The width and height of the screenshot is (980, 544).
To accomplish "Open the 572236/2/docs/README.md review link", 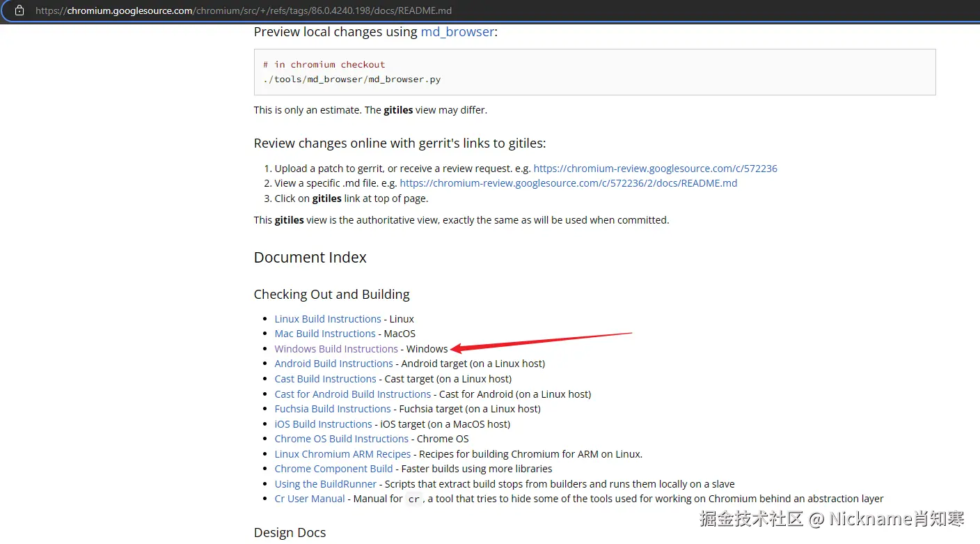I will pyautogui.click(x=568, y=183).
